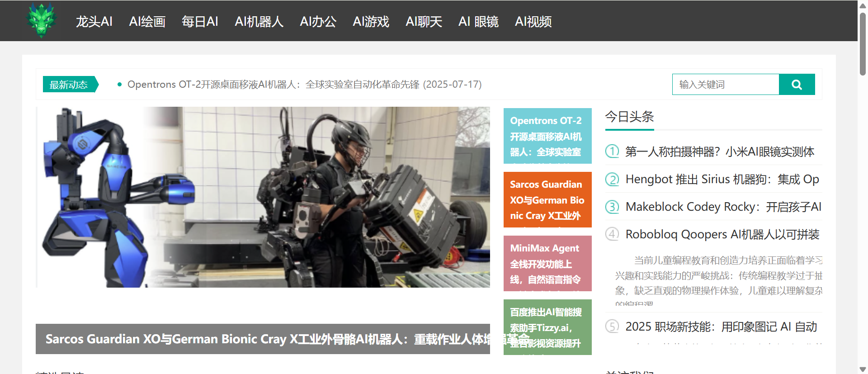Open the AI绘画 navigation item

[x=147, y=21]
